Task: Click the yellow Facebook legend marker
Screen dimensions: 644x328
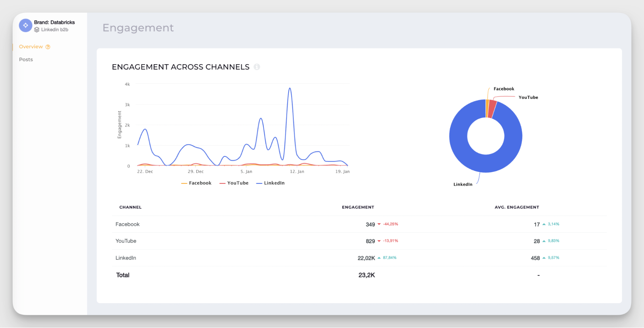Action: coord(184,183)
